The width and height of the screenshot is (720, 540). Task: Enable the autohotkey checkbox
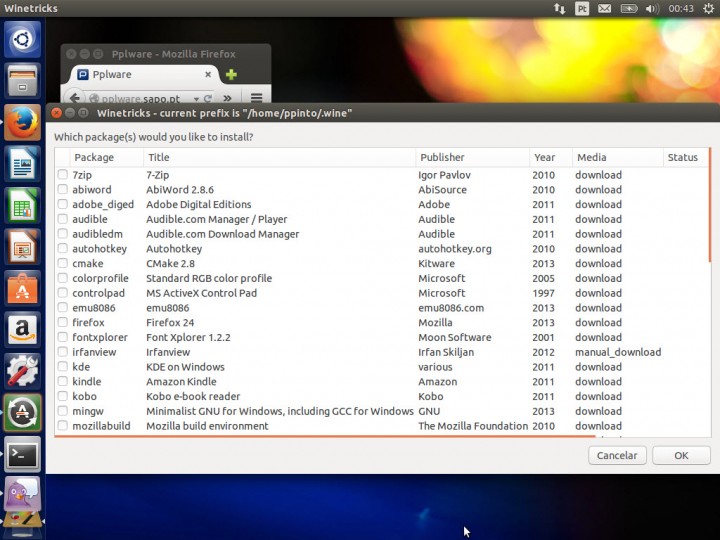(62, 248)
